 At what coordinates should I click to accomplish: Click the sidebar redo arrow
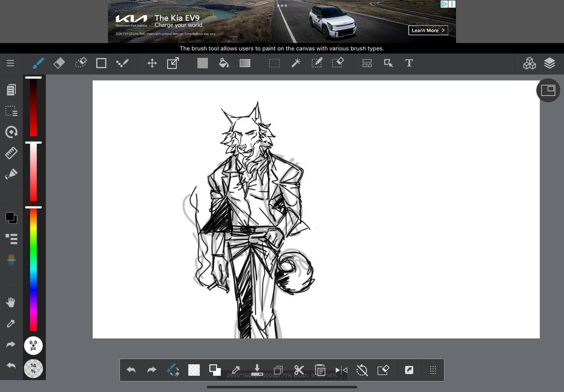click(11, 344)
